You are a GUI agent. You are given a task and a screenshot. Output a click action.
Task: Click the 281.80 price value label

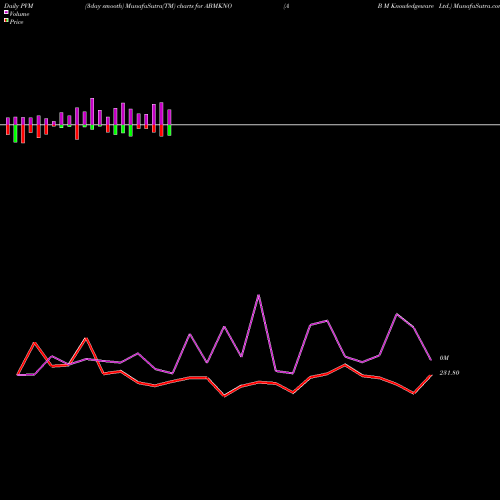449,373
